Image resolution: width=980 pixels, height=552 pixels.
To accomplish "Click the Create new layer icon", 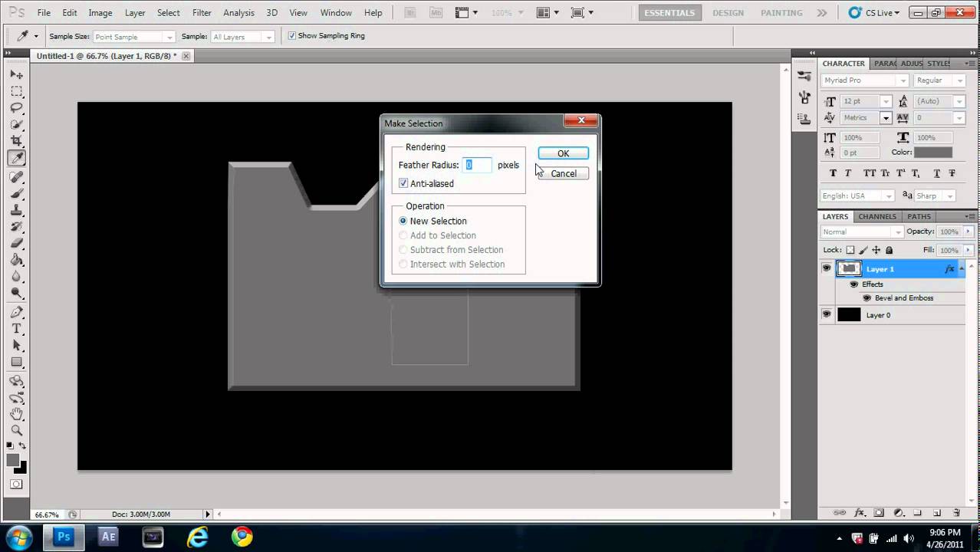I will click(x=937, y=513).
